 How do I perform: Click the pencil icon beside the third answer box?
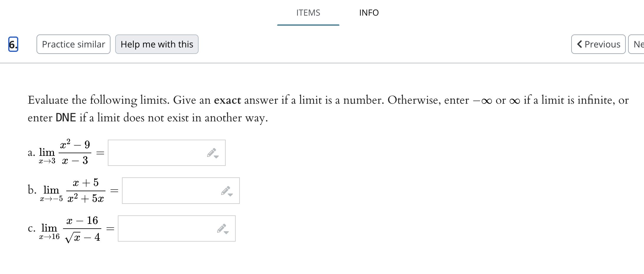tap(221, 228)
